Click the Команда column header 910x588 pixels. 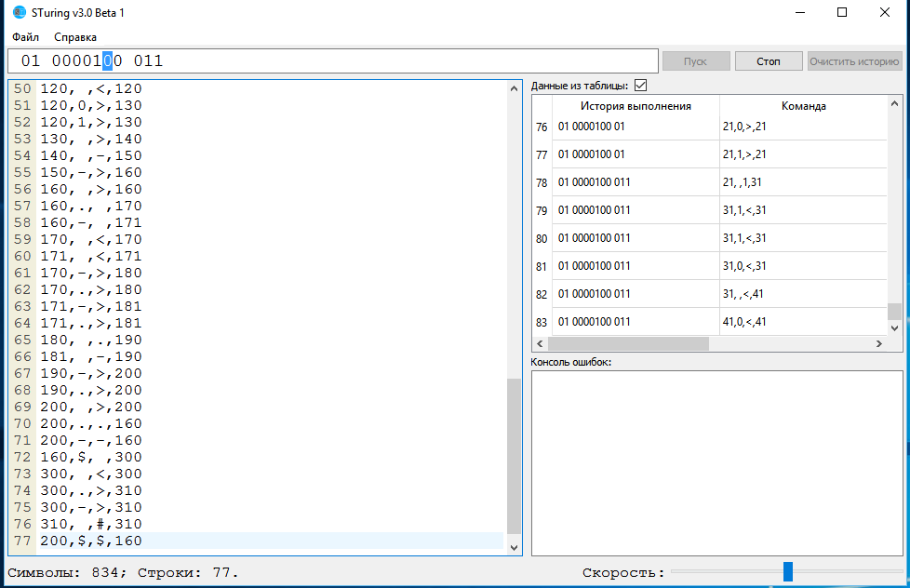803,106
